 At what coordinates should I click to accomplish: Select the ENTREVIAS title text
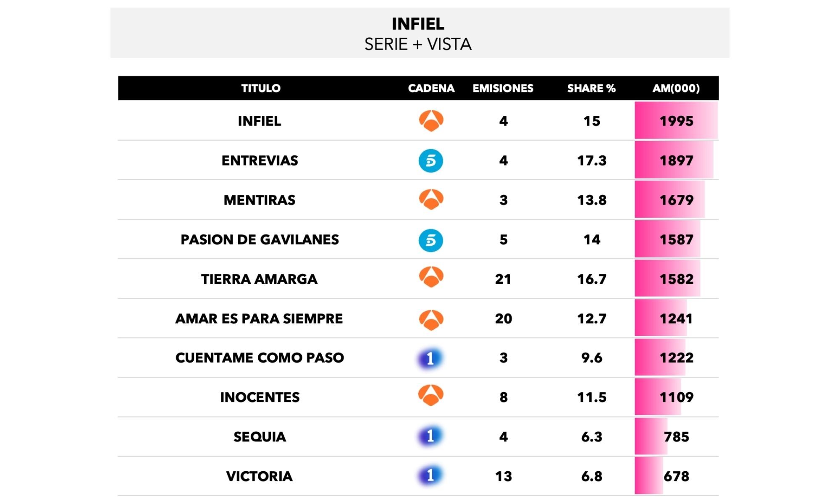click(260, 160)
